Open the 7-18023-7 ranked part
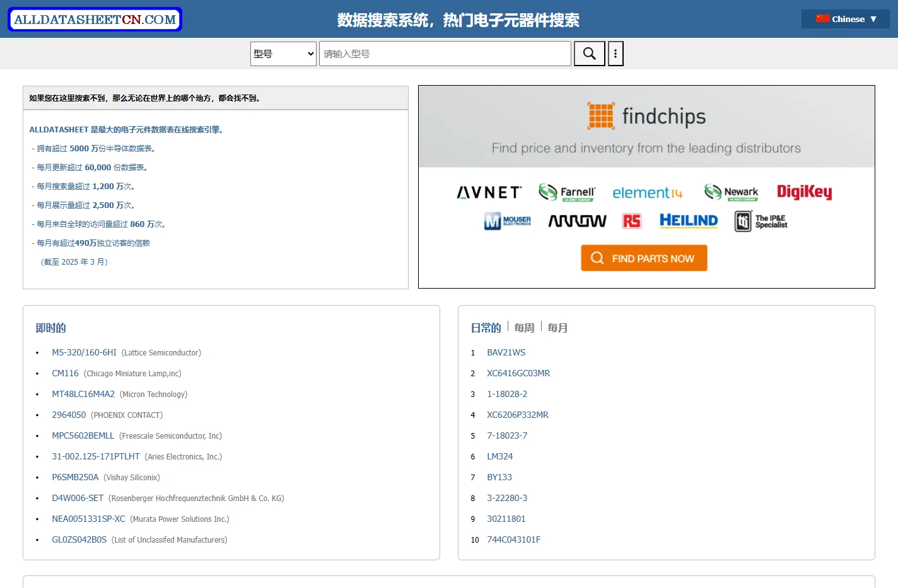The height and width of the screenshot is (588, 898). [x=507, y=435]
